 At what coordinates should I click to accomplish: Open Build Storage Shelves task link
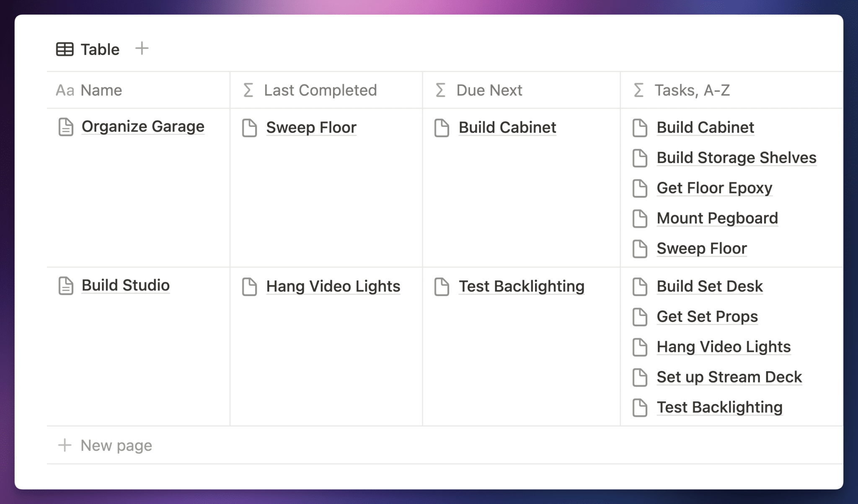click(736, 158)
